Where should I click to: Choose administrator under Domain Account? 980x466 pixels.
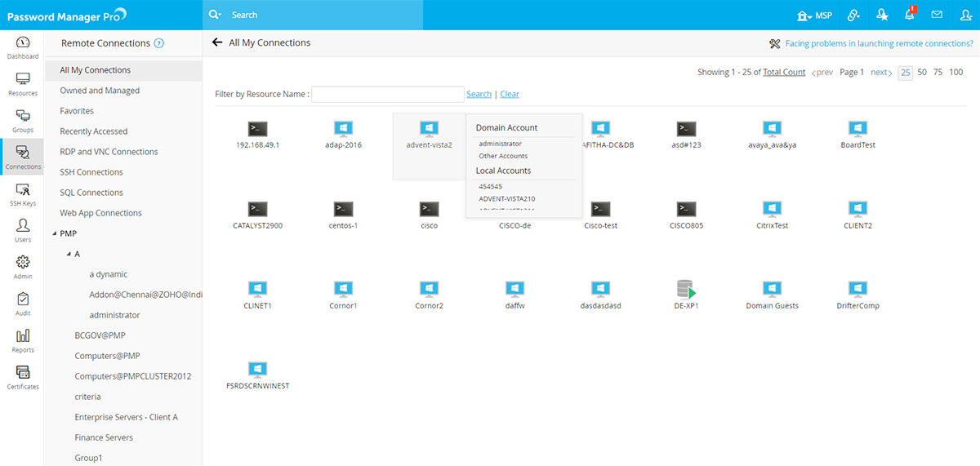pos(500,144)
